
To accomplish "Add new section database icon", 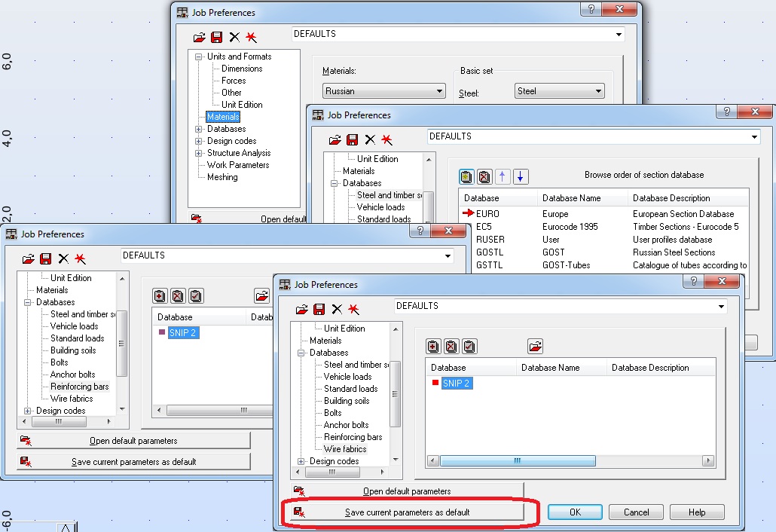I will point(466,176).
